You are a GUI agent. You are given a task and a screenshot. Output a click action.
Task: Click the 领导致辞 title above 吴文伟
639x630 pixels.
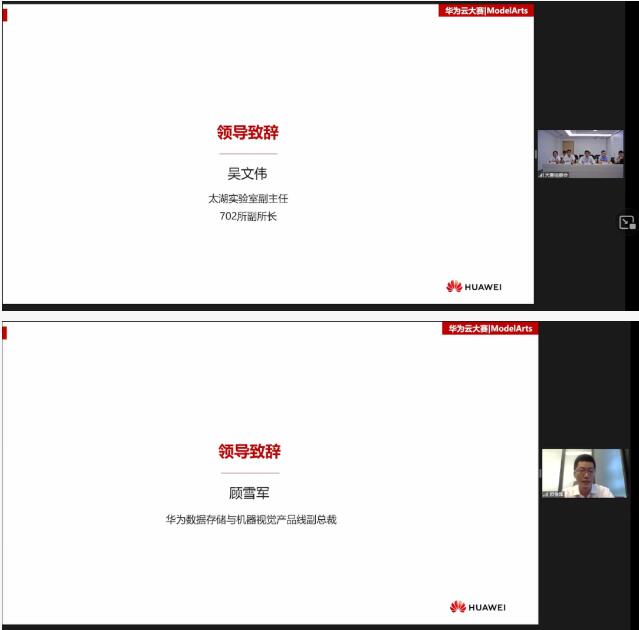pos(248,132)
